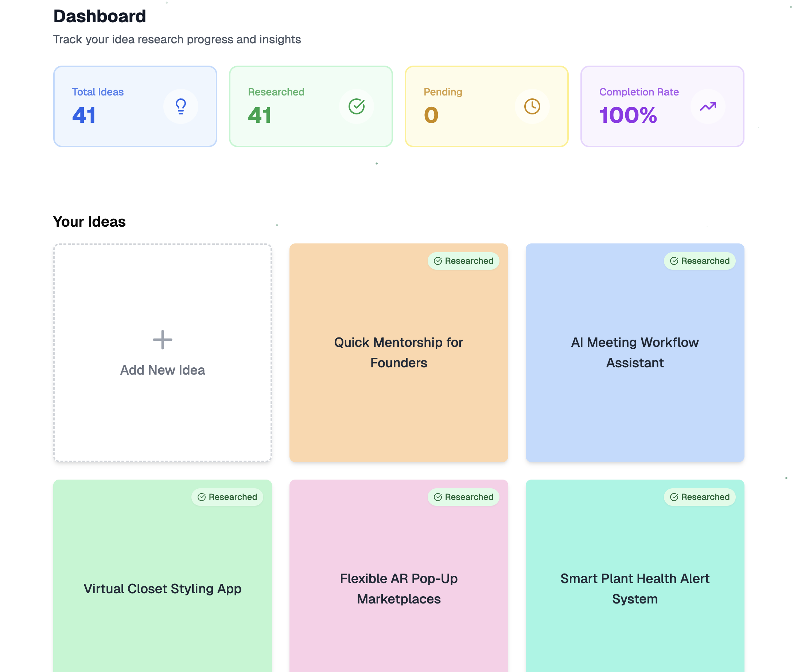Select the Flexible AR Pop-Up Marketplaces card

click(398, 589)
